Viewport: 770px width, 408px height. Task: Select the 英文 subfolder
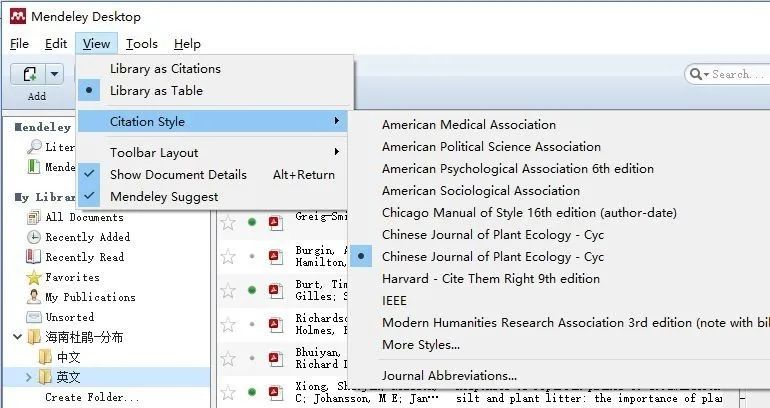tap(59, 377)
